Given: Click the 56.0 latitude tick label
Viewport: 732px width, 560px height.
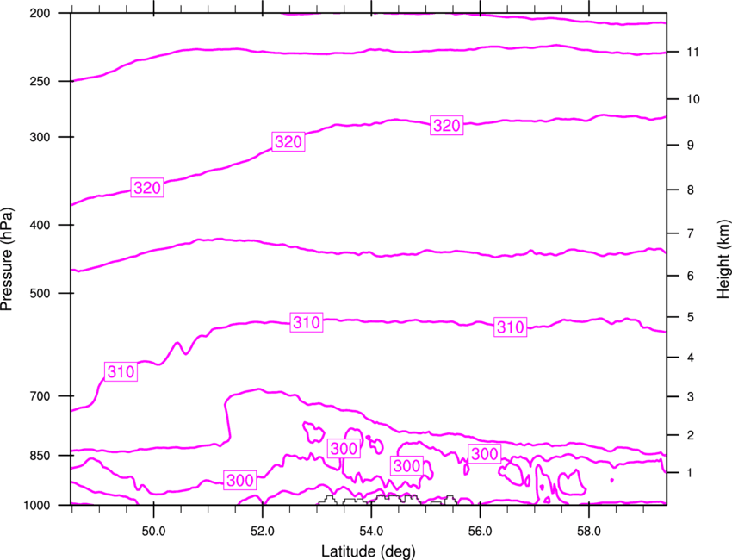Looking at the screenshot, I should tap(481, 532).
